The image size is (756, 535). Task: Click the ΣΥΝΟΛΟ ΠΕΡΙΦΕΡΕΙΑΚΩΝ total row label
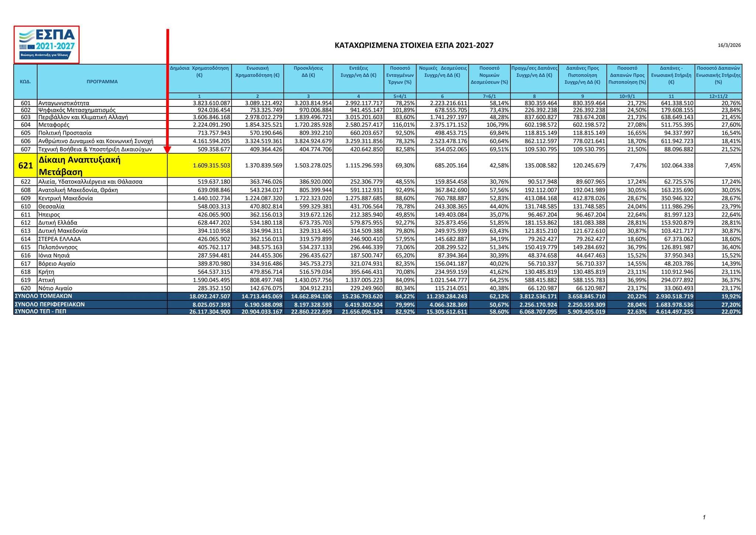(x=50, y=304)
